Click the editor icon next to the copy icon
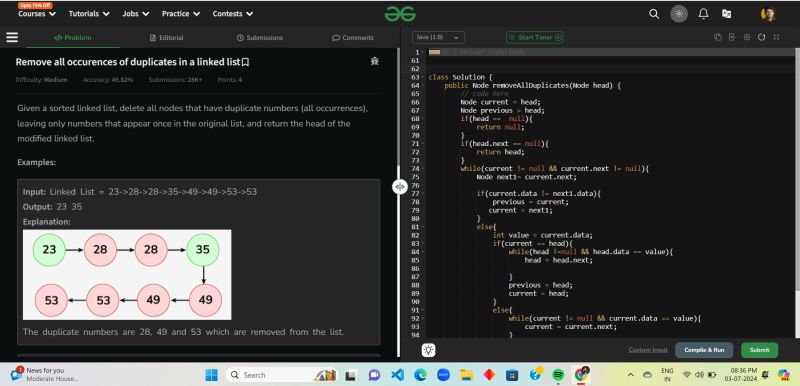 coord(732,37)
